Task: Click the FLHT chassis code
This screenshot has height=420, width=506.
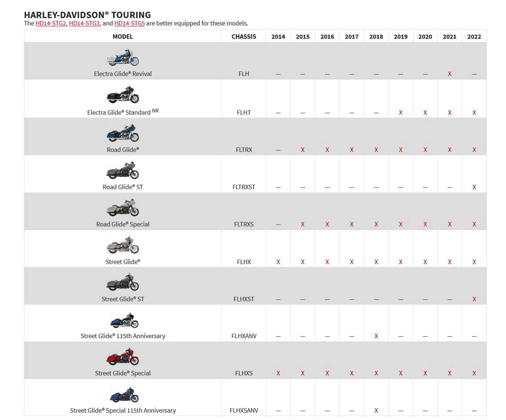Action: [244, 112]
